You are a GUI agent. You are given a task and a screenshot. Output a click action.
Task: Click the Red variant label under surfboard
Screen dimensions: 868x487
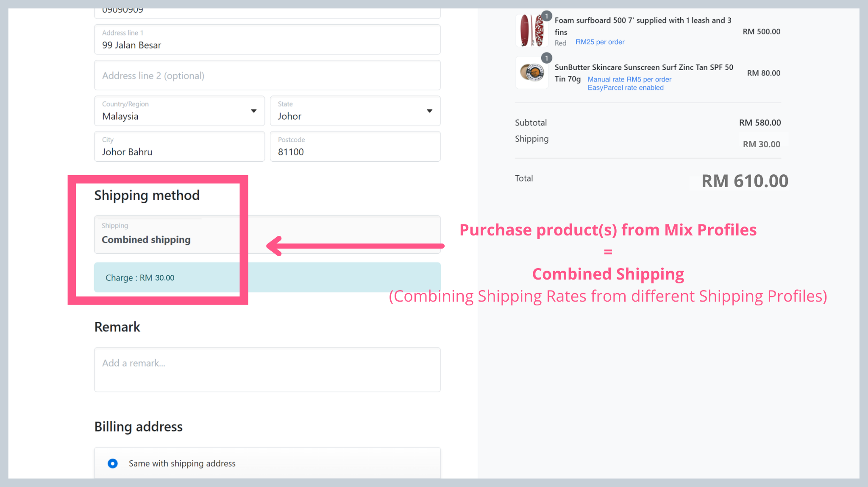[x=560, y=43]
